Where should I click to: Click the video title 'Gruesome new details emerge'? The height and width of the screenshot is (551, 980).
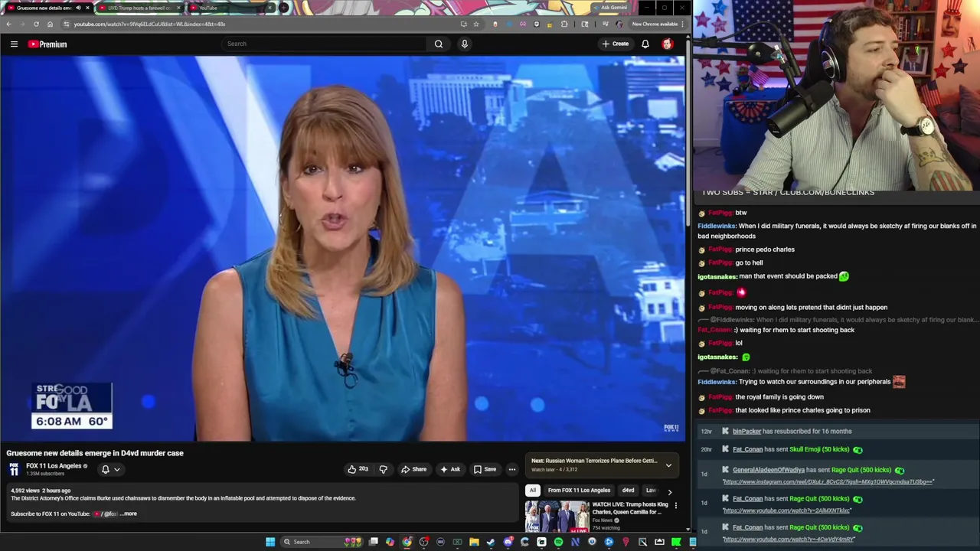pyautogui.click(x=95, y=453)
